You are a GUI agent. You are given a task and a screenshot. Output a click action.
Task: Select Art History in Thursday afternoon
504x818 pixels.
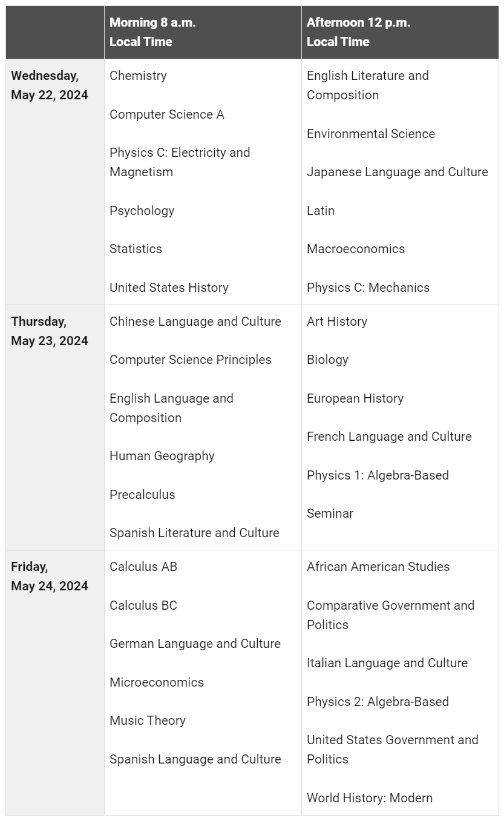(336, 322)
